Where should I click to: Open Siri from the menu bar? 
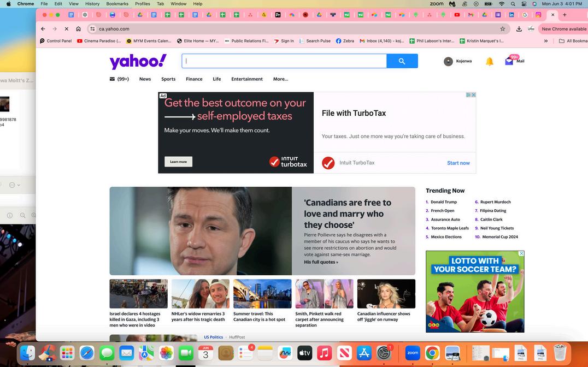pyautogui.click(x=534, y=4)
